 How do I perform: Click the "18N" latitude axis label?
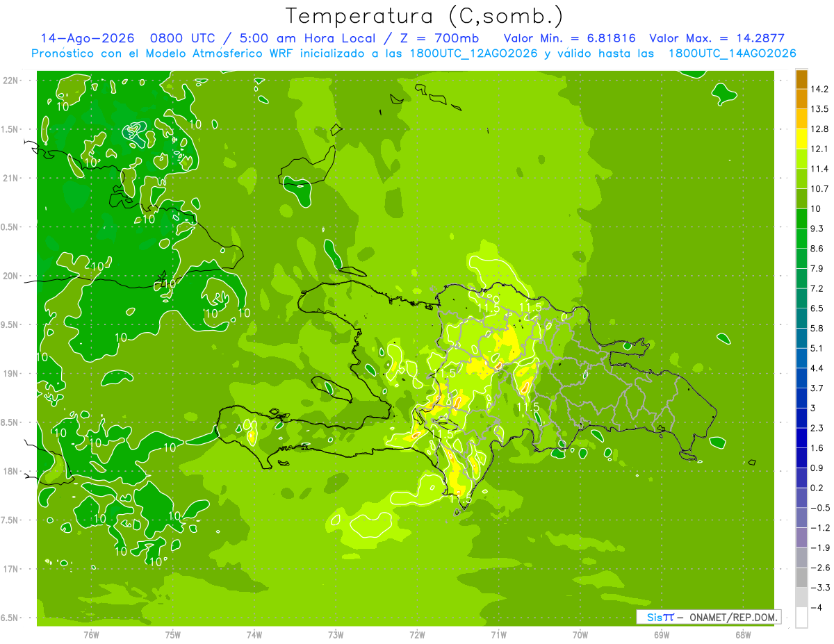coord(10,472)
